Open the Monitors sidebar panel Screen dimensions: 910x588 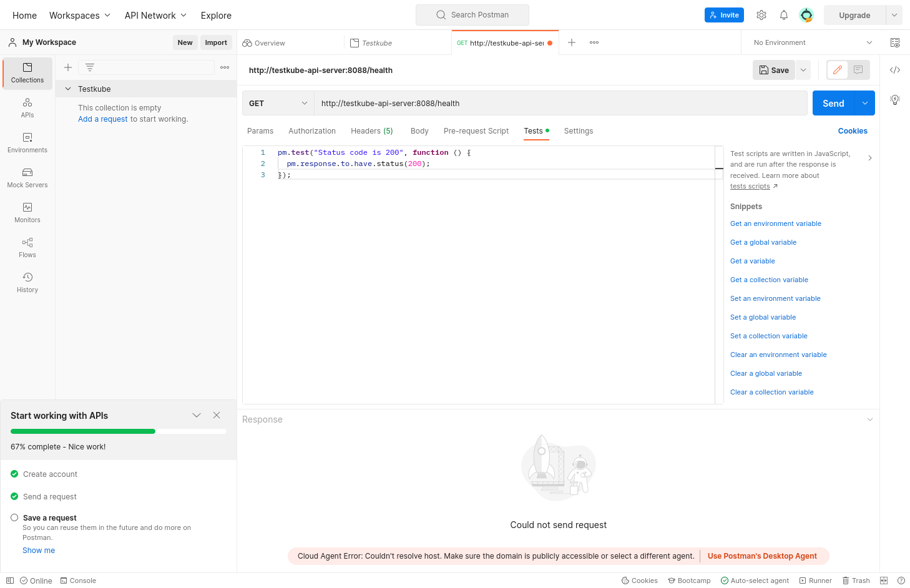tap(27, 212)
